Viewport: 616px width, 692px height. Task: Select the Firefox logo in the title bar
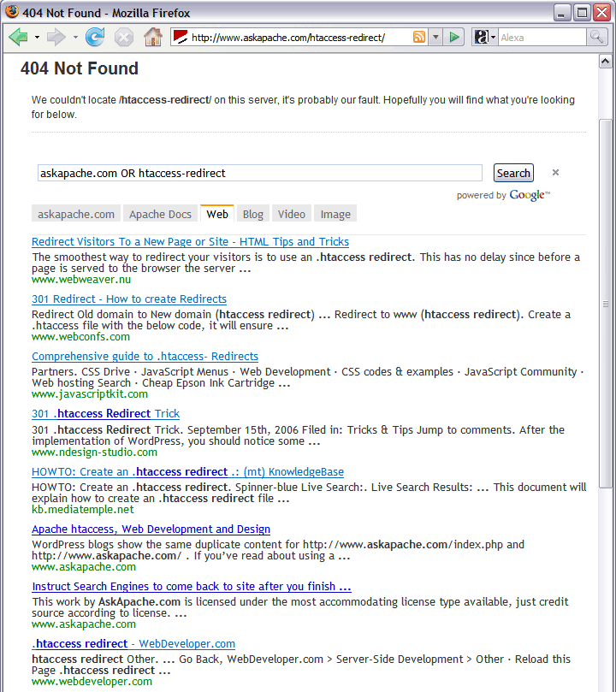point(12,11)
